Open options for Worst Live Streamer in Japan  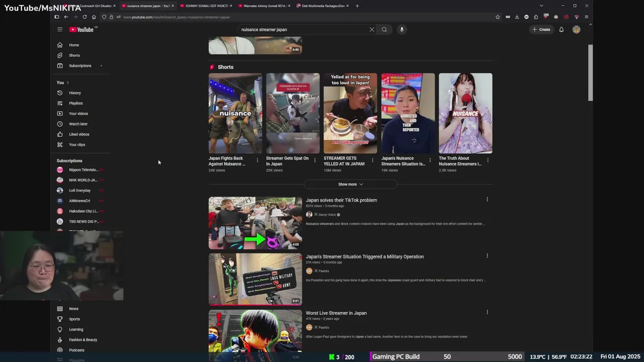coord(487,312)
